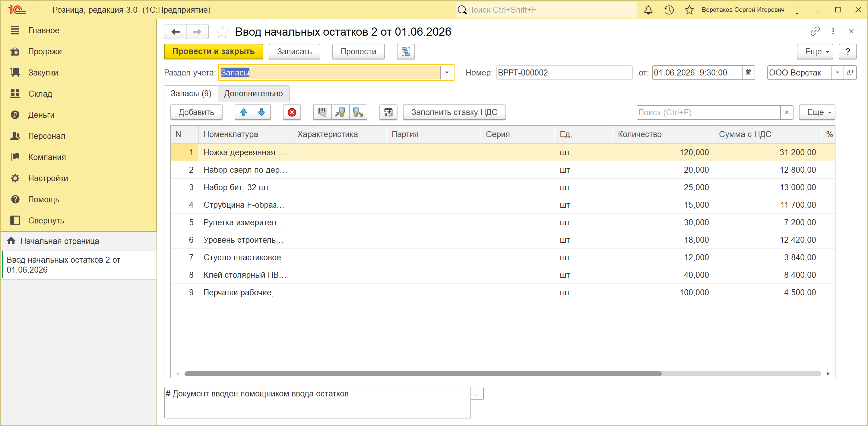Move row down with blue down arrow
868x426 pixels.
coord(261,112)
